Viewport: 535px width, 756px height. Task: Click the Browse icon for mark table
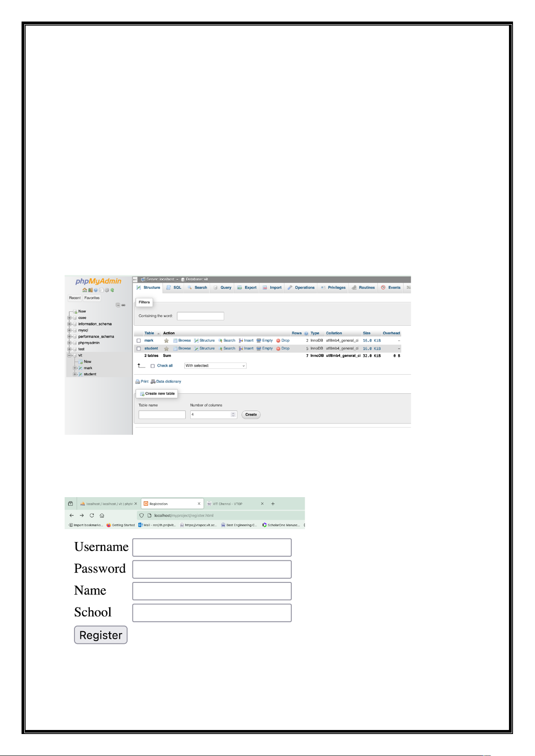click(175, 341)
